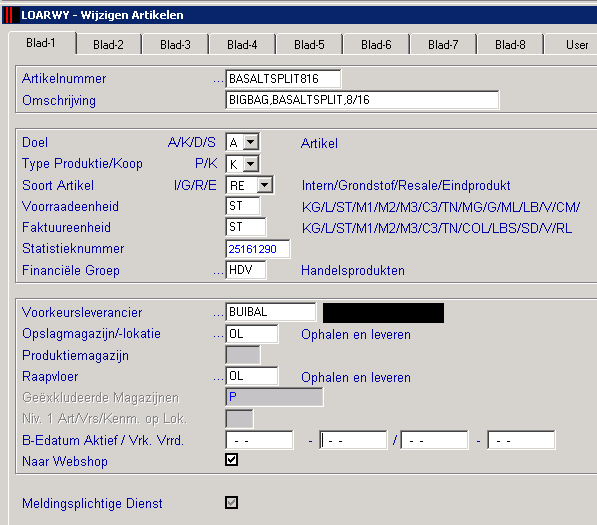This screenshot has width=597, height=525.
Task: Open lookup dots next to Raapvloer
Action: pos(218,379)
